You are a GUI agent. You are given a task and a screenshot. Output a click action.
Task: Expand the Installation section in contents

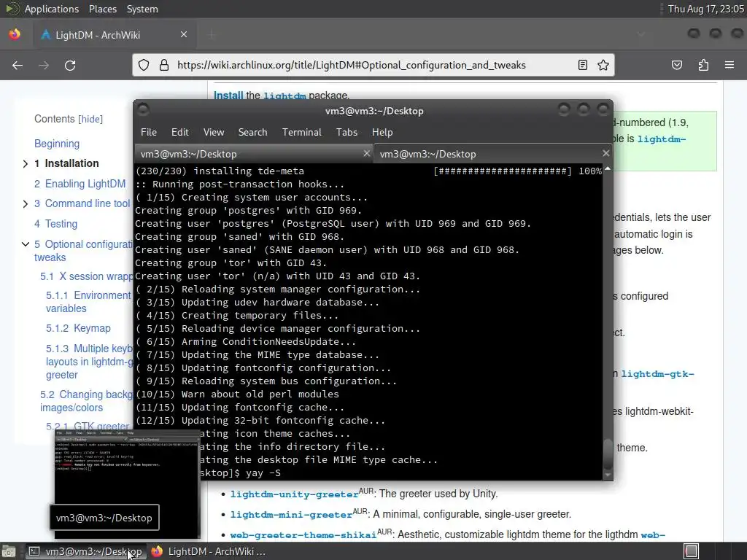pos(26,164)
